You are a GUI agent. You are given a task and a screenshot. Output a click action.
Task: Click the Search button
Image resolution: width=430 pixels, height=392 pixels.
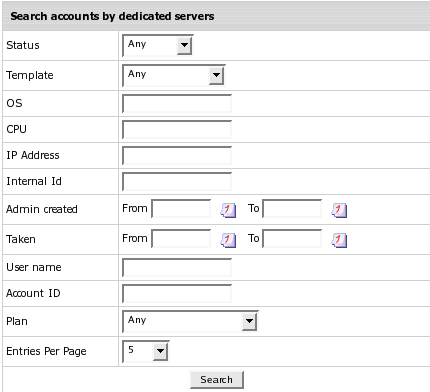217,380
